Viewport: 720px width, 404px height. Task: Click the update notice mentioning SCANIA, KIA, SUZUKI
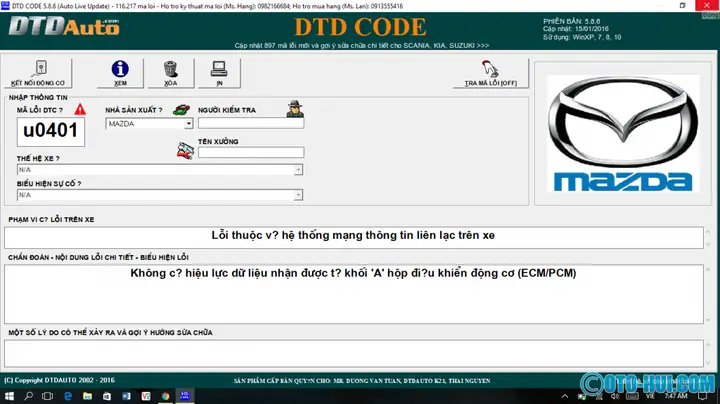point(361,46)
